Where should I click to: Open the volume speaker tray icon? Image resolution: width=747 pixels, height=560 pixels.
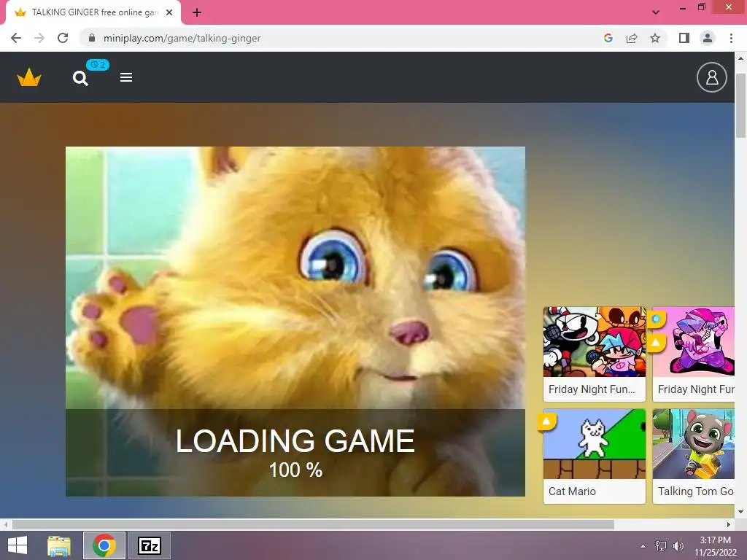678,546
